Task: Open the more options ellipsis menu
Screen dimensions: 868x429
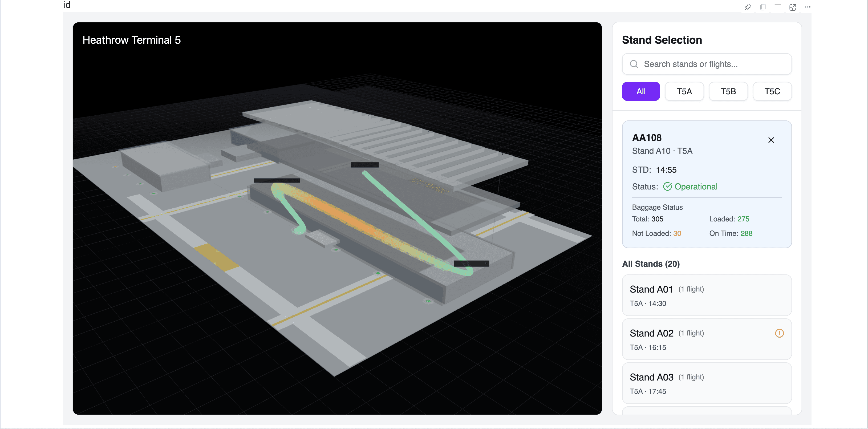Action: (x=808, y=7)
